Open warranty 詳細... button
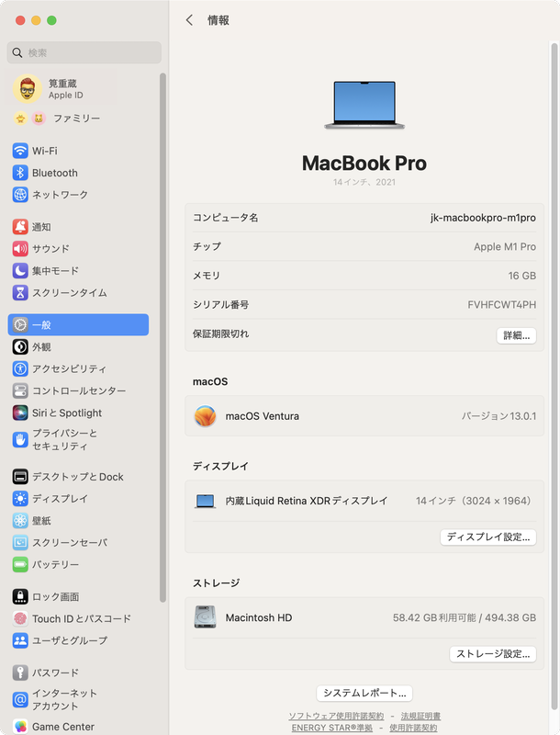Screen dimensions: 560x735 [516, 335]
